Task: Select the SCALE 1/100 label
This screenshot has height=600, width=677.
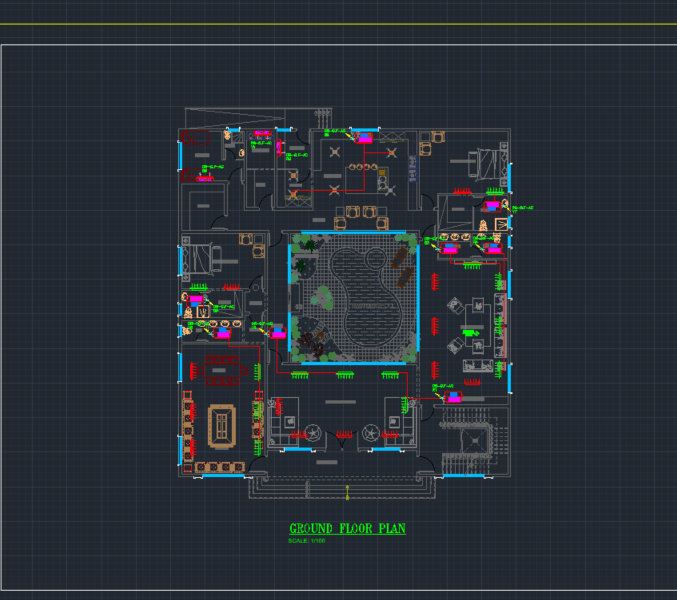Action: click(x=305, y=541)
